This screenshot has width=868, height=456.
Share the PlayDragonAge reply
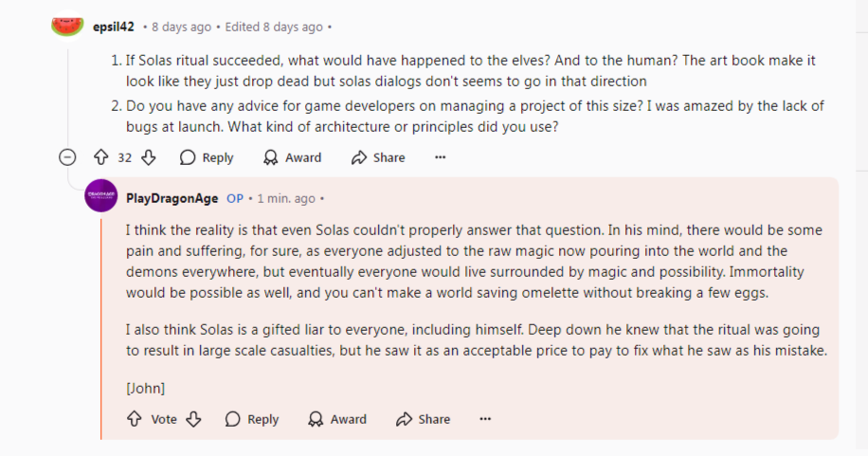(x=424, y=419)
